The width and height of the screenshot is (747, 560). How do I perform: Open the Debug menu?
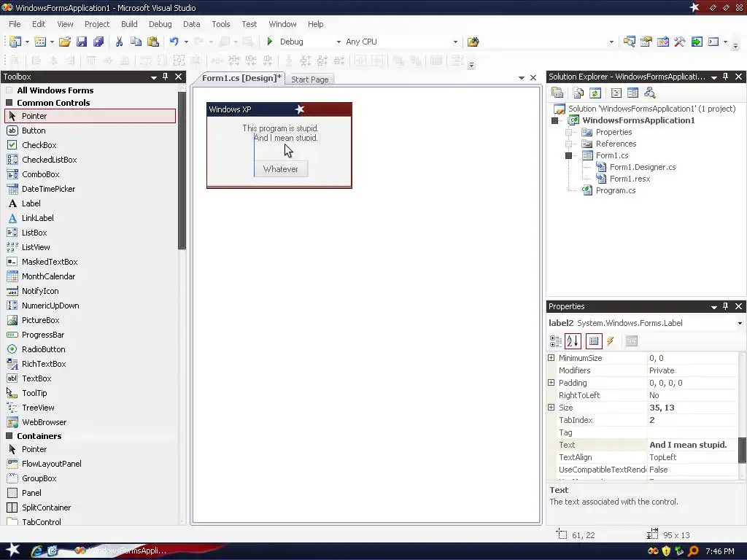click(160, 24)
